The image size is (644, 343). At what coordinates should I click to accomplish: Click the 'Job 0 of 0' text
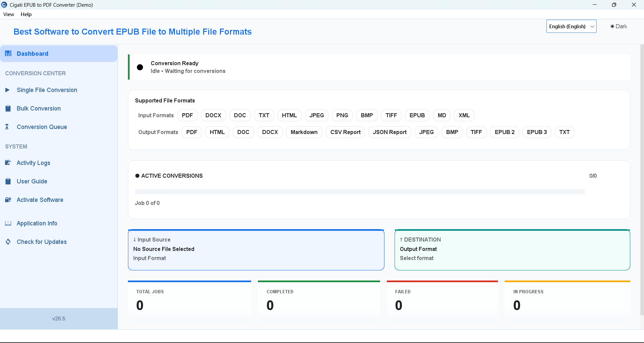pos(147,203)
